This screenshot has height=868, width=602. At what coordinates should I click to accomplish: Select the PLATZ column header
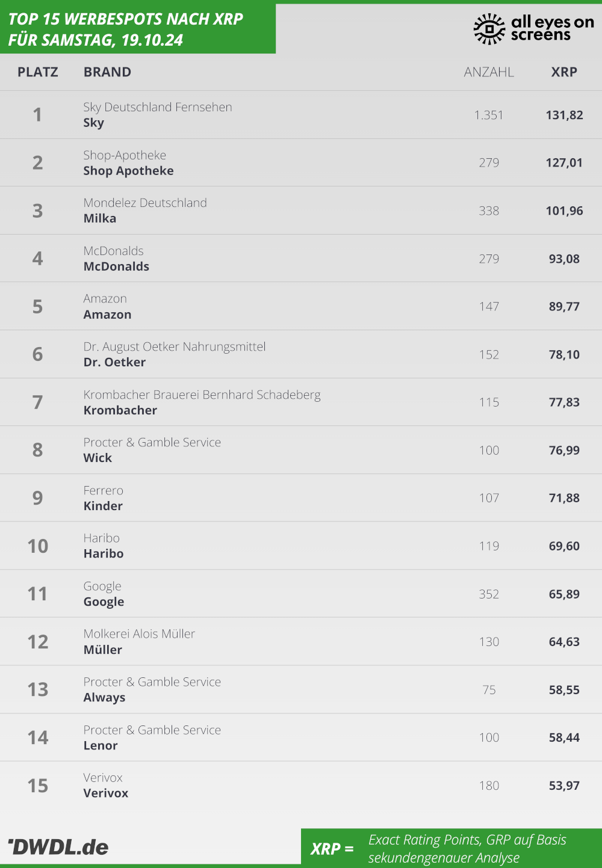tap(38, 72)
